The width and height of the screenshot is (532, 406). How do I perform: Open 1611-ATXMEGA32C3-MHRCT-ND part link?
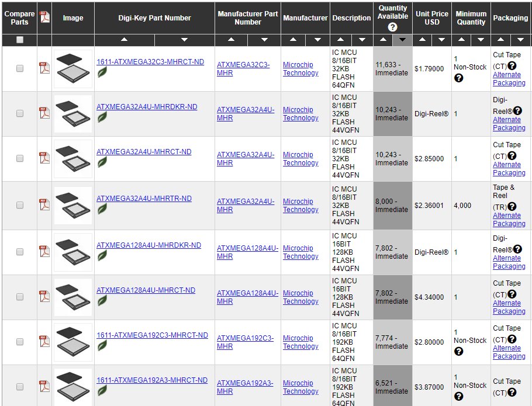[x=150, y=62]
